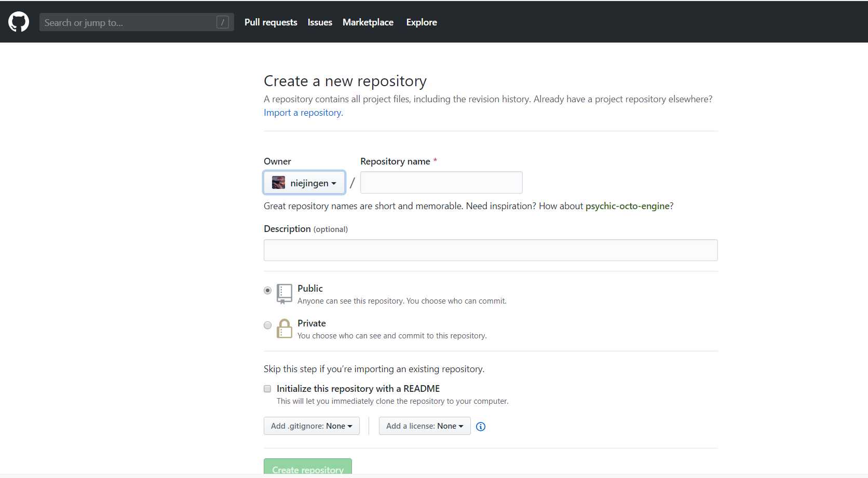
Task: Open Issues in the navbar
Action: pyautogui.click(x=320, y=22)
